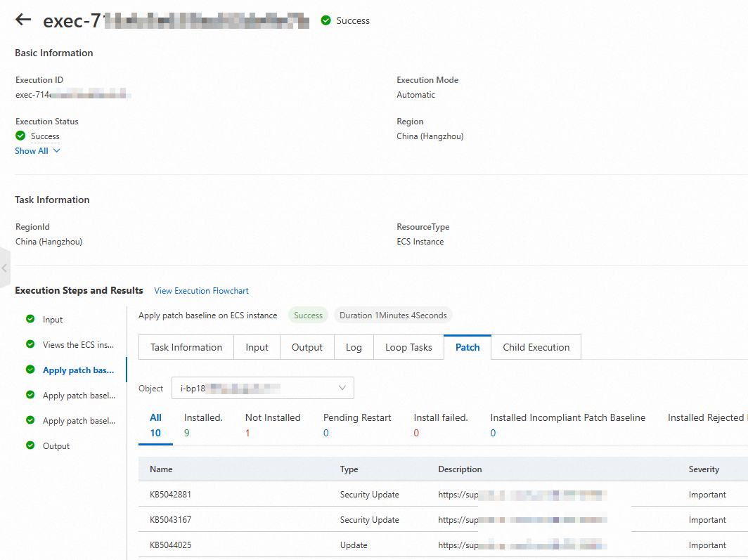Click the green check beside the Output step

point(30,445)
